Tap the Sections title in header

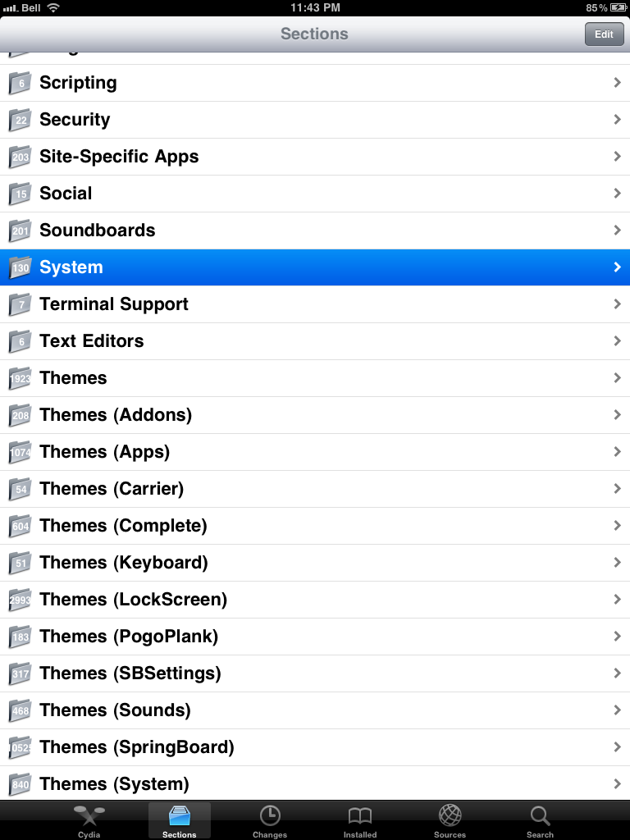(x=314, y=34)
